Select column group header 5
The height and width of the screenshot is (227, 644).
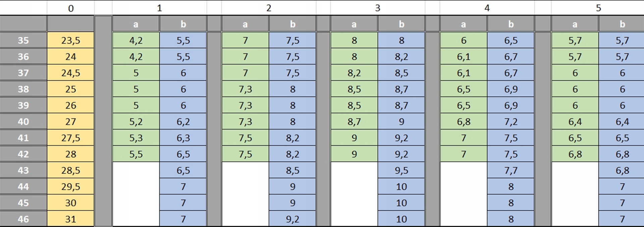coord(598,8)
